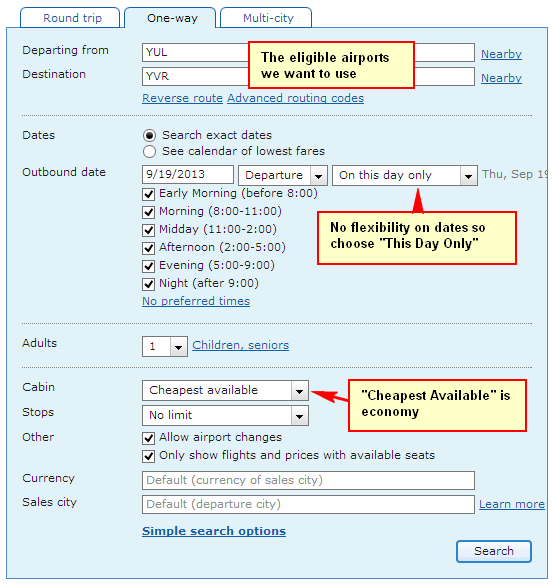
Task: Expand the Cheapest available cabin dropdown
Action: click(225, 391)
